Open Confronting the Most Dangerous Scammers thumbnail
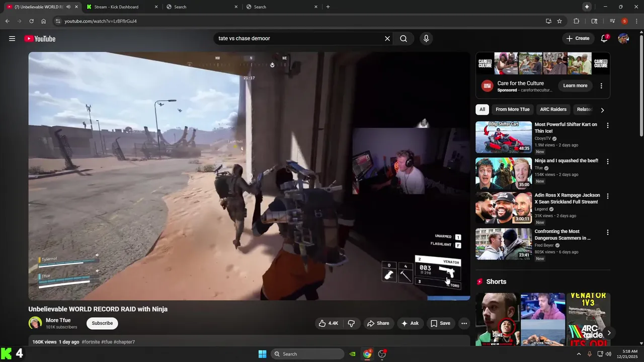The width and height of the screenshot is (644, 362). pos(504,244)
